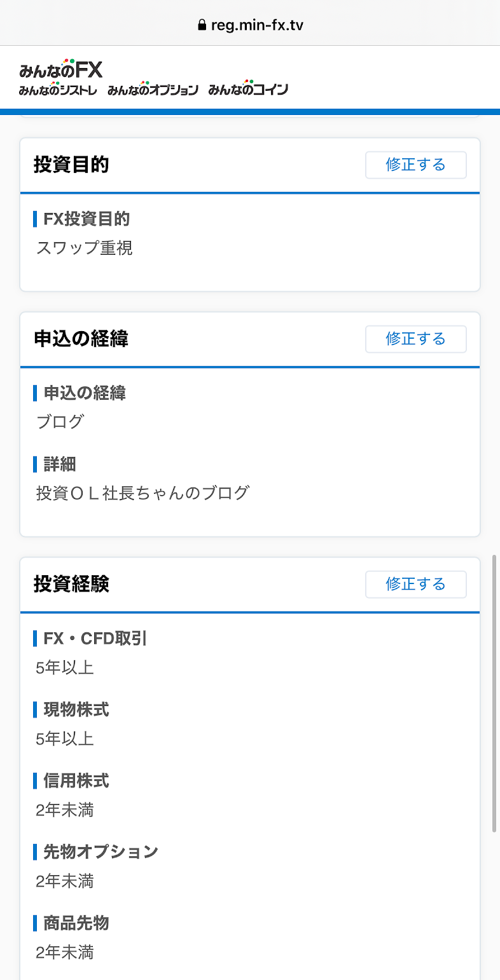The image size is (500, 980).
Task: Click the padlock icon in the address bar
Action: (x=202, y=25)
